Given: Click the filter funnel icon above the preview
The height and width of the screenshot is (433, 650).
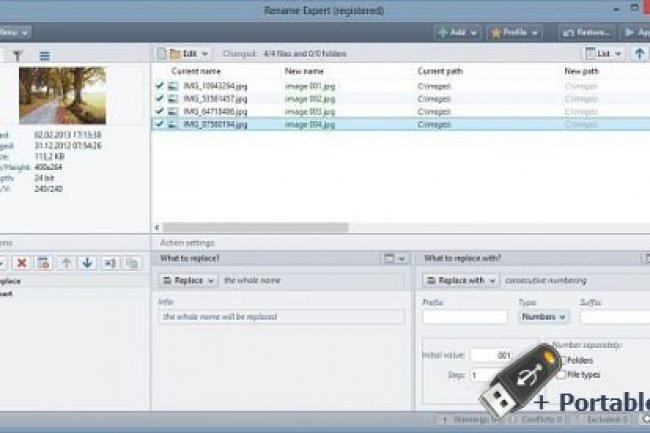Looking at the screenshot, I should tap(17, 56).
